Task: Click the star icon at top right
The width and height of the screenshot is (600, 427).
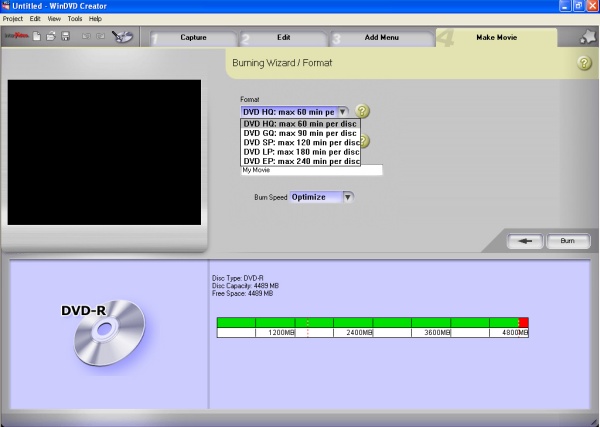Action: [x=587, y=38]
